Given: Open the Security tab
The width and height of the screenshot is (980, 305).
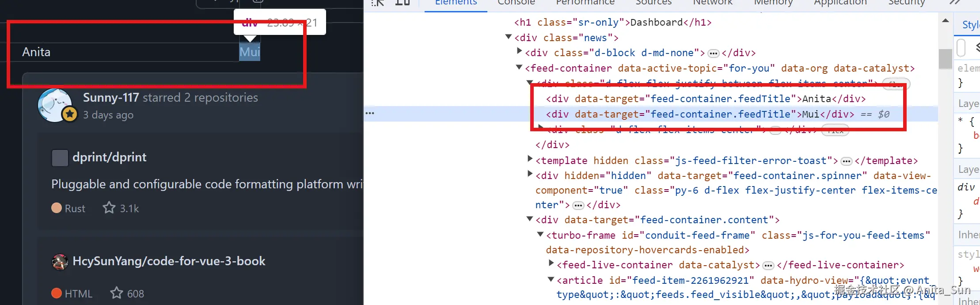Looking at the screenshot, I should [x=907, y=3].
